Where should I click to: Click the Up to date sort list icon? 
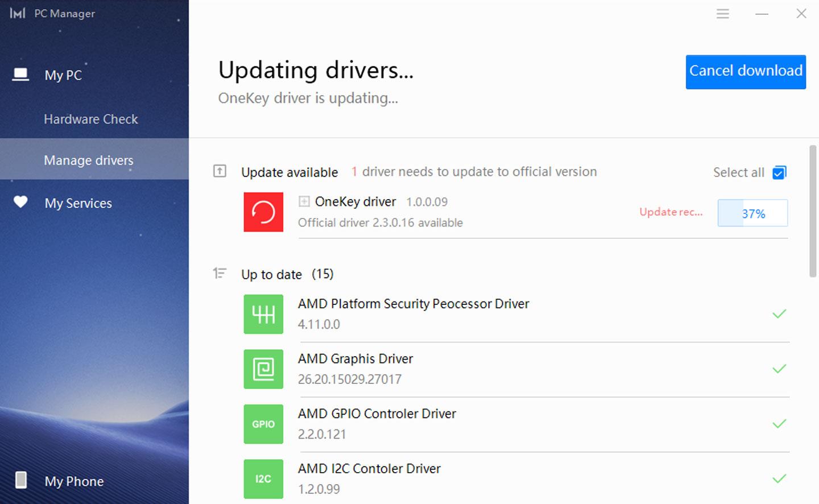(x=220, y=274)
